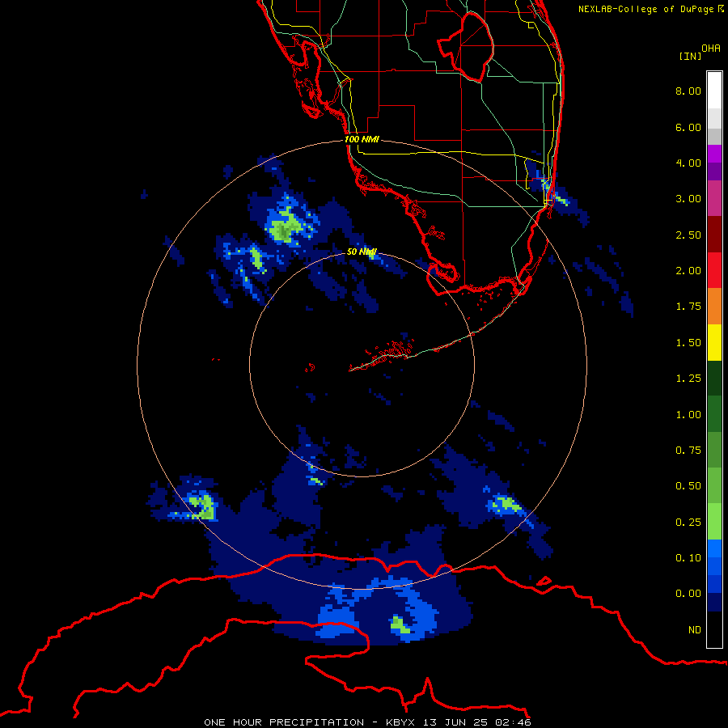Click the 2.00 legend value
The width and height of the screenshot is (728, 728).
point(688,271)
